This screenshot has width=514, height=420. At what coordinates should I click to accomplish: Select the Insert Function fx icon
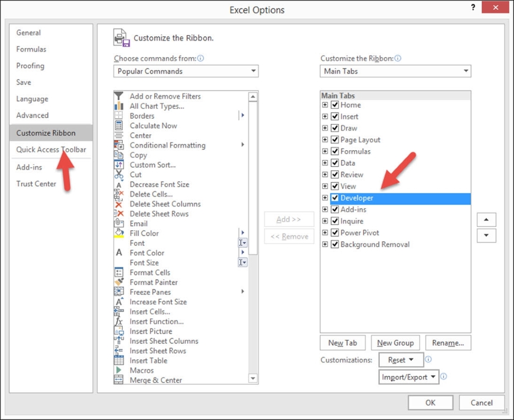tap(119, 321)
